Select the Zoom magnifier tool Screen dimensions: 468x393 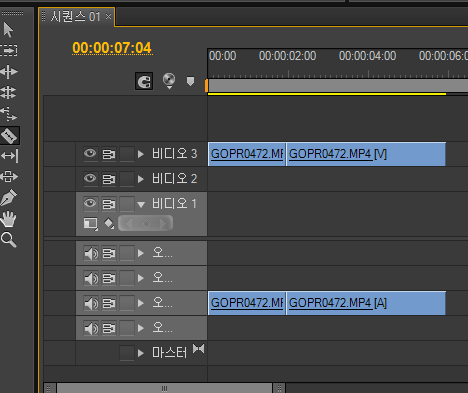coord(9,240)
